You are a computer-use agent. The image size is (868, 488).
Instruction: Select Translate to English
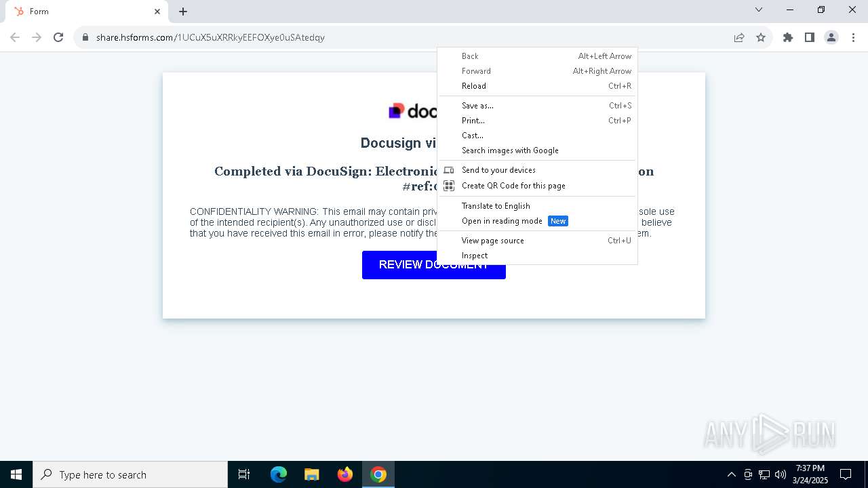click(x=537, y=206)
